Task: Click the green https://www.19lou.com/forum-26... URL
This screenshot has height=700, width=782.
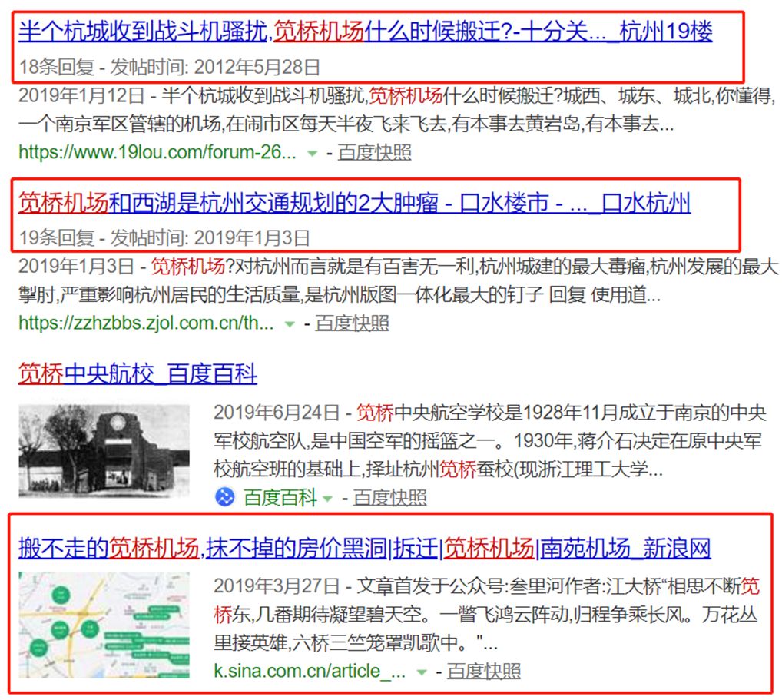Action: coord(157,152)
